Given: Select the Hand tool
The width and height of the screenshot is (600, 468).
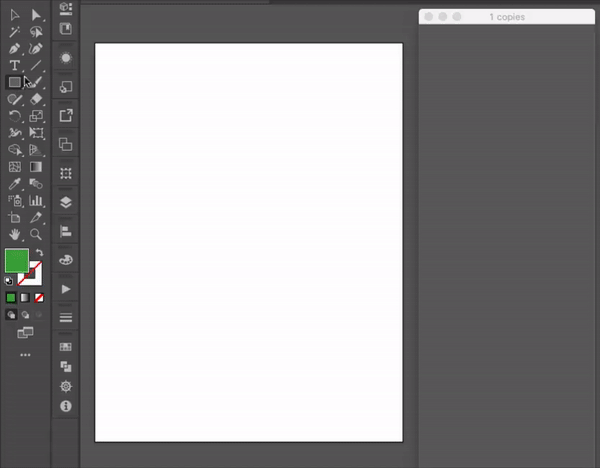Looking at the screenshot, I should click(x=15, y=234).
